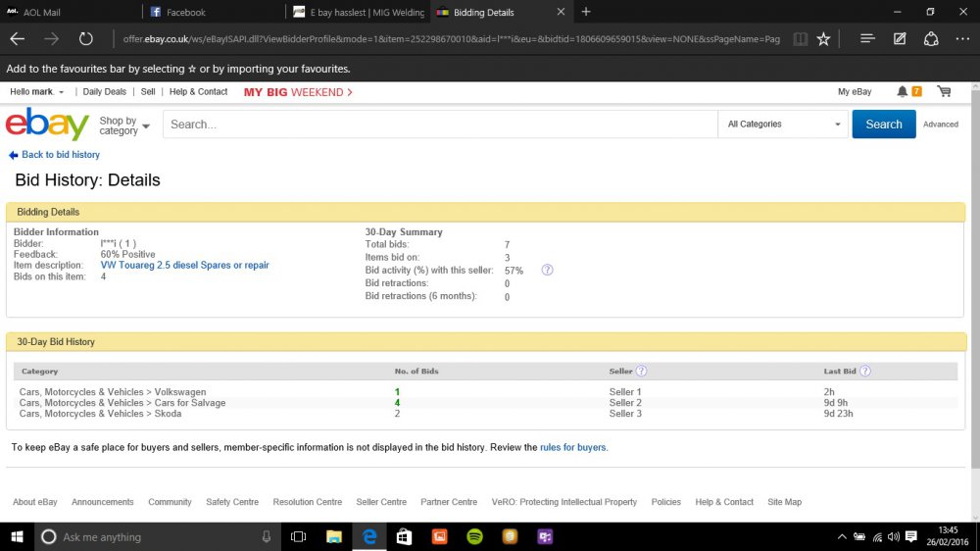Open the All Categories dropdown
Viewport: 980px width, 551px height.
(x=783, y=124)
